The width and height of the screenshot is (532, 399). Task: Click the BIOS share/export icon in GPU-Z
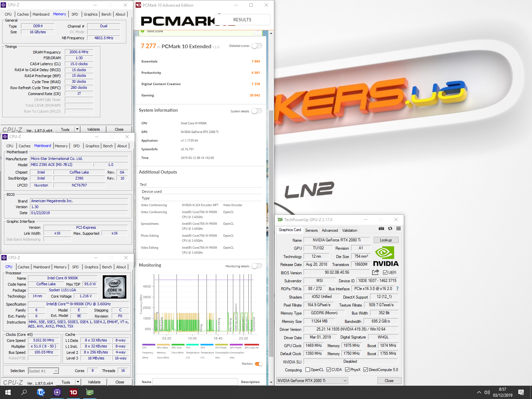point(376,272)
